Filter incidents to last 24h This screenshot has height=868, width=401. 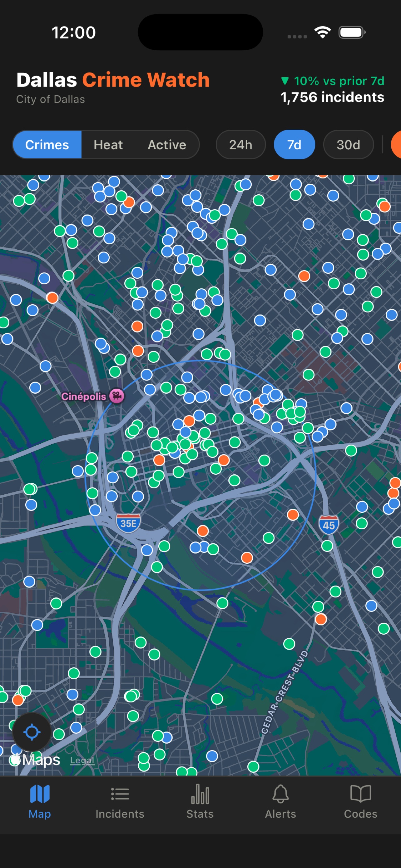pos(241,145)
